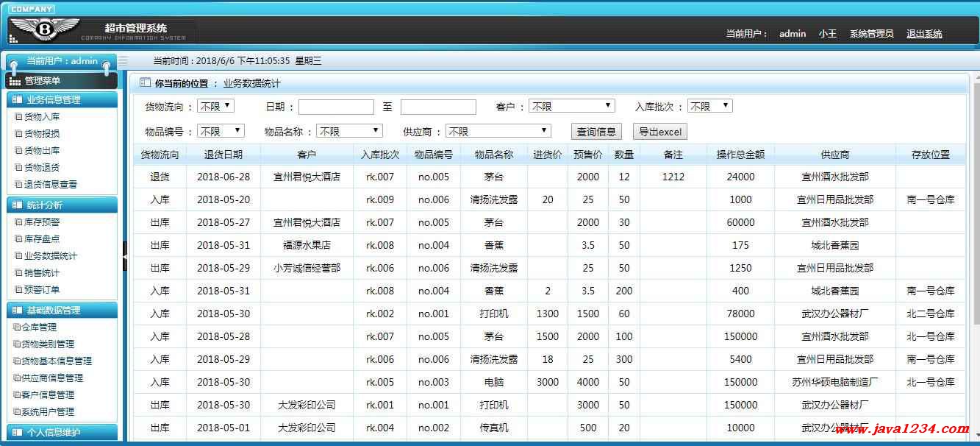Expand the 入库批次 dropdown

tap(709, 106)
